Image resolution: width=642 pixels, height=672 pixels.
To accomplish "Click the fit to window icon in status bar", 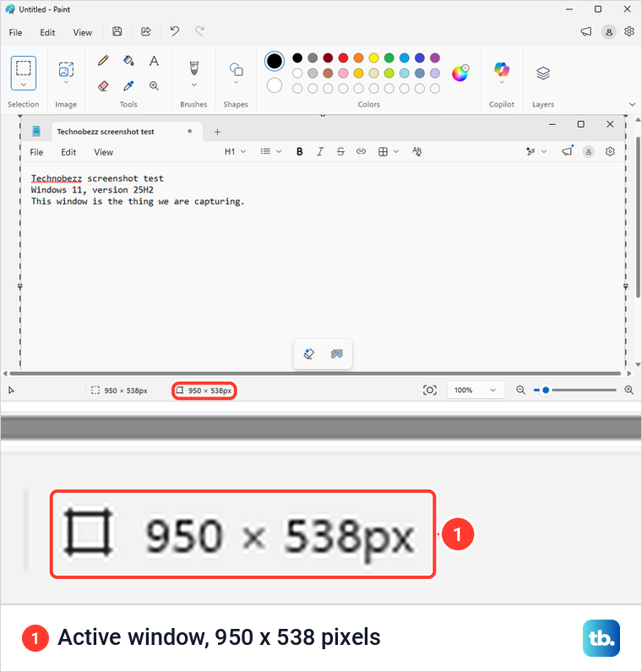I will pyautogui.click(x=430, y=390).
